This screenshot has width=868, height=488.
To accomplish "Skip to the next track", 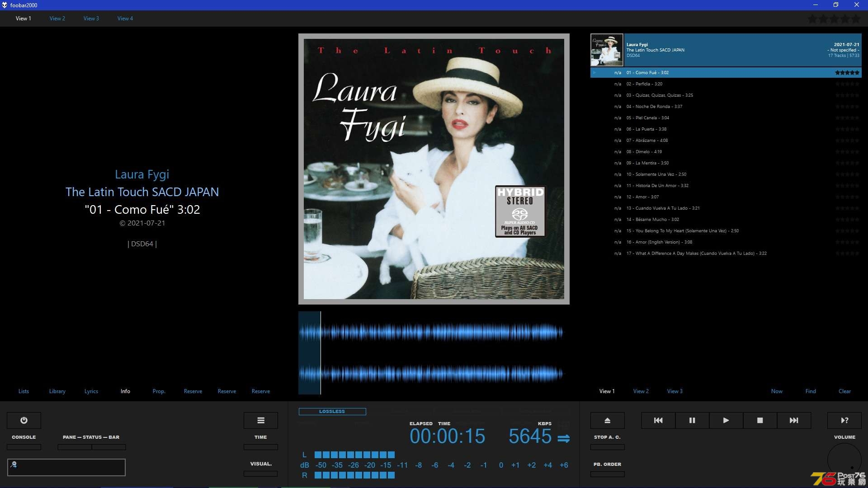I will (794, 420).
